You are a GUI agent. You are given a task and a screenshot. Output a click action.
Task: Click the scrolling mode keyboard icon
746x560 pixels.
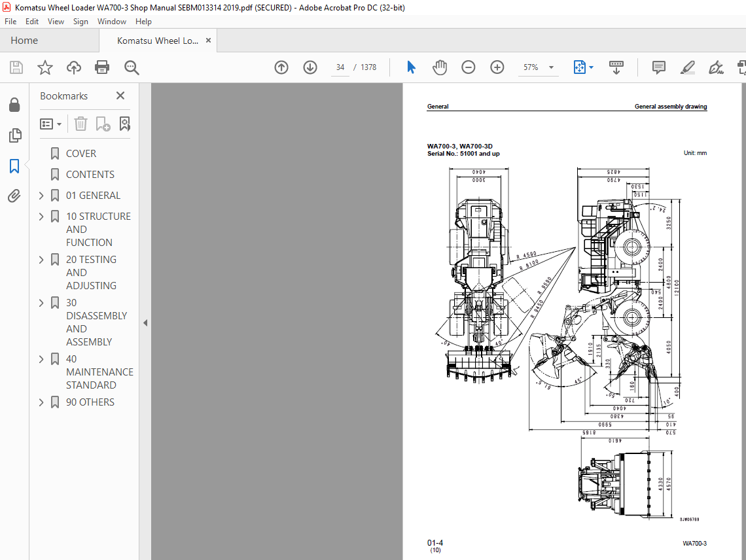[616, 67]
